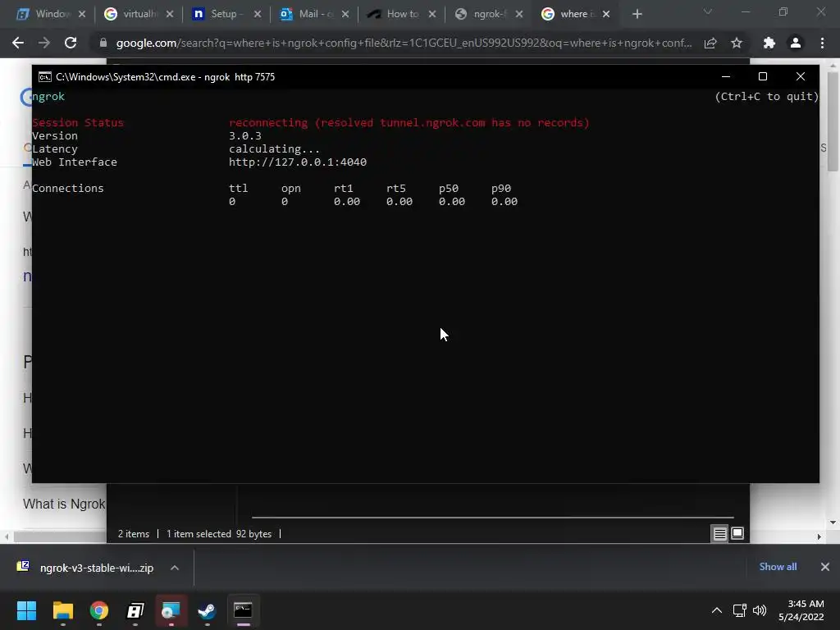Add a new Chrome tab

click(x=637, y=14)
